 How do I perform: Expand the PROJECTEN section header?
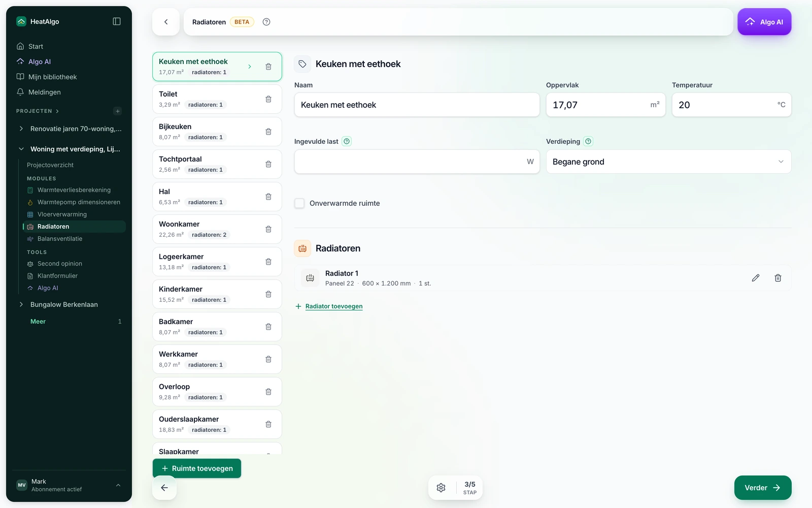click(x=38, y=111)
